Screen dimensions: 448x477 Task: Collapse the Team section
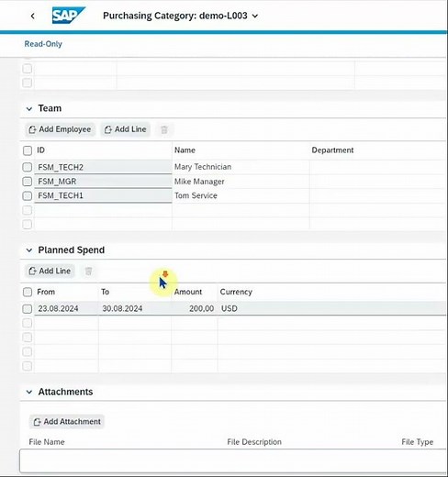point(29,108)
